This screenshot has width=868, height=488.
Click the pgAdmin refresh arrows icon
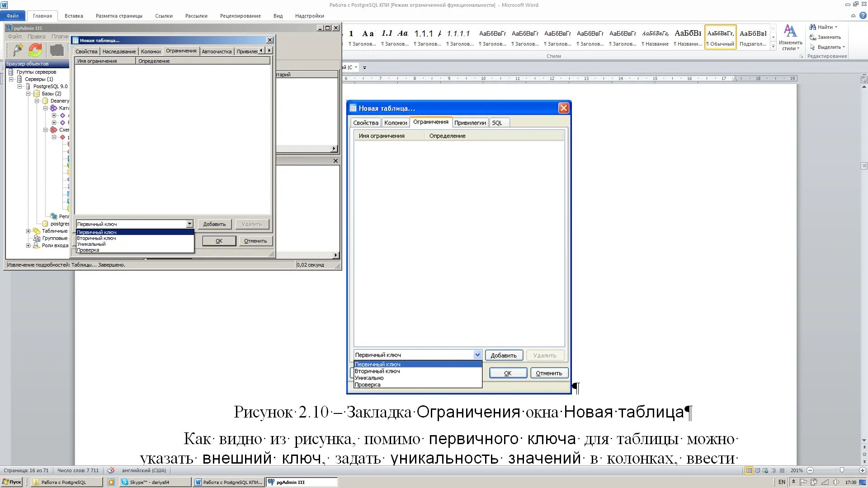35,50
